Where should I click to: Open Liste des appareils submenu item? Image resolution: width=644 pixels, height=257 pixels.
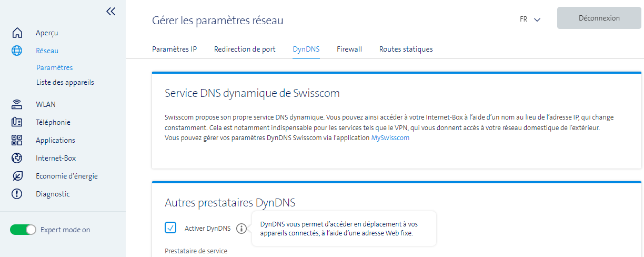pos(65,82)
